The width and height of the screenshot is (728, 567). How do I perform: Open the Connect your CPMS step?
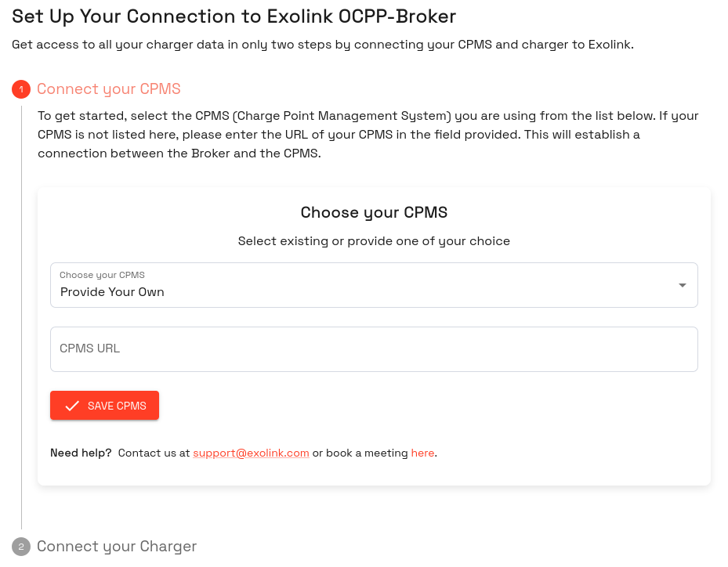click(x=109, y=89)
